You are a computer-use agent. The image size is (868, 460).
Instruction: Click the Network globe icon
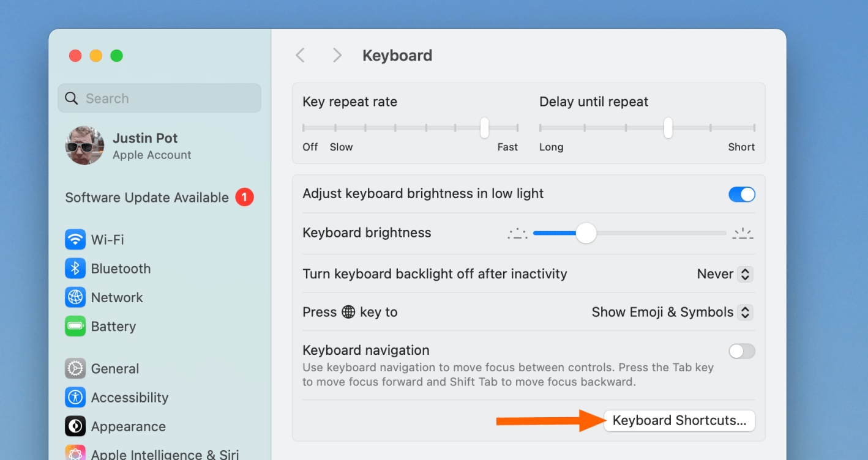75,297
